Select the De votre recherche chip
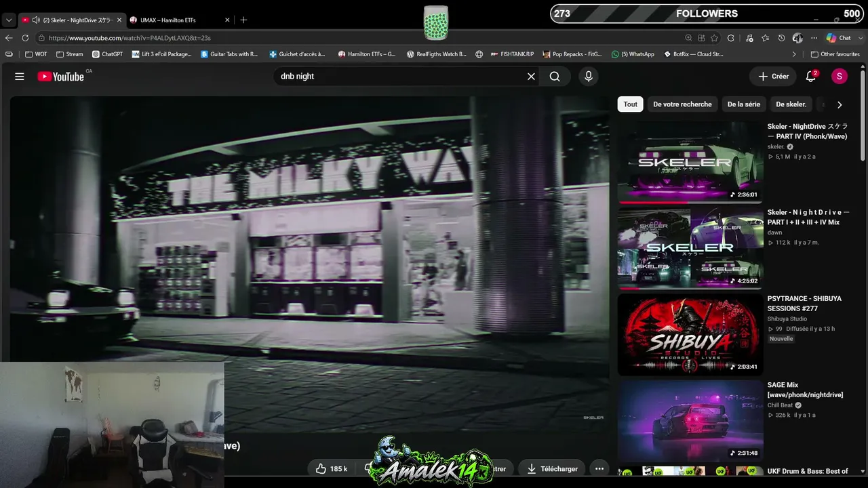 [682, 104]
